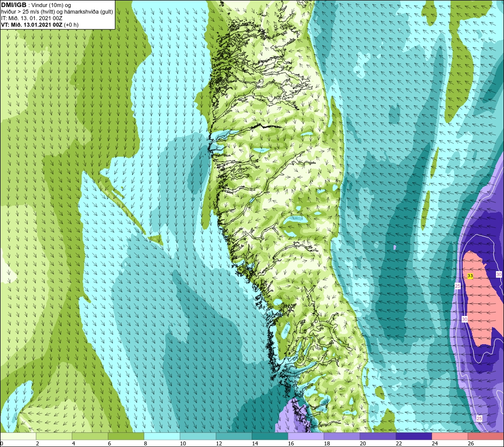Pick the legend color between 20 and 22

378,436
